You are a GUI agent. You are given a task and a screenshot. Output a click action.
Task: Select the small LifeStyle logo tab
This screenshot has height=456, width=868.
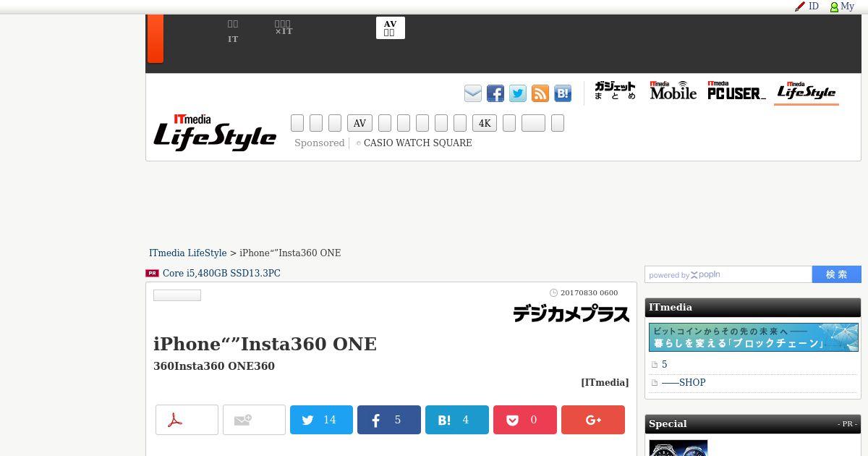pos(807,91)
